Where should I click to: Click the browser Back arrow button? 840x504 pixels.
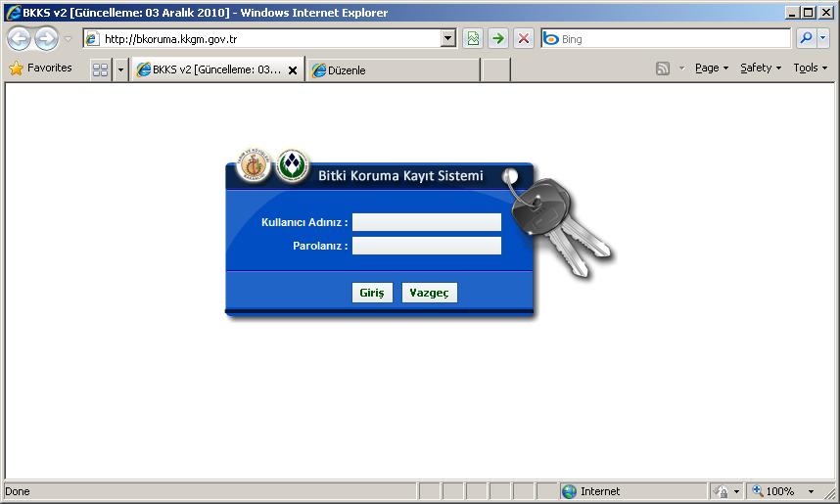click(x=20, y=39)
